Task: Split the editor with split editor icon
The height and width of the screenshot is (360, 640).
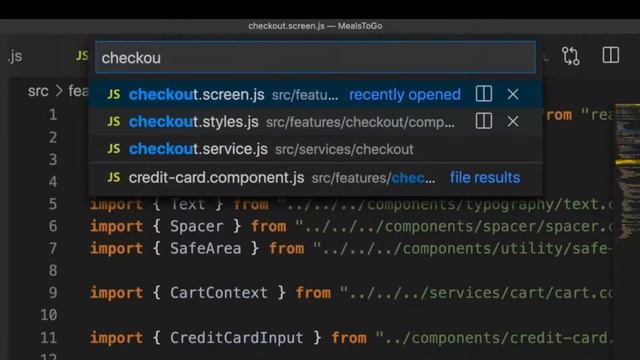Action: [611, 55]
